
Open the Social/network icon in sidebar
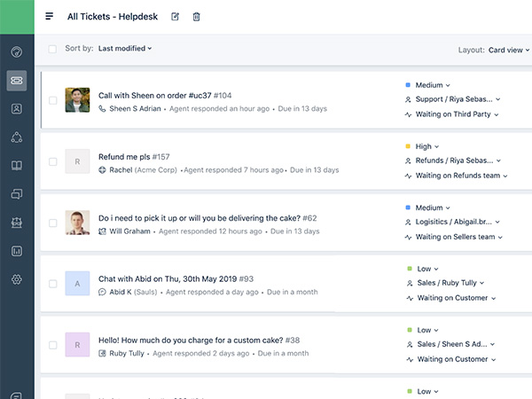[17, 137]
